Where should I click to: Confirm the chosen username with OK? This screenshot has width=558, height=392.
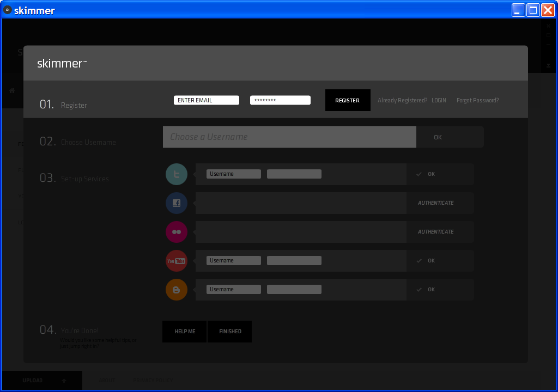450,137
